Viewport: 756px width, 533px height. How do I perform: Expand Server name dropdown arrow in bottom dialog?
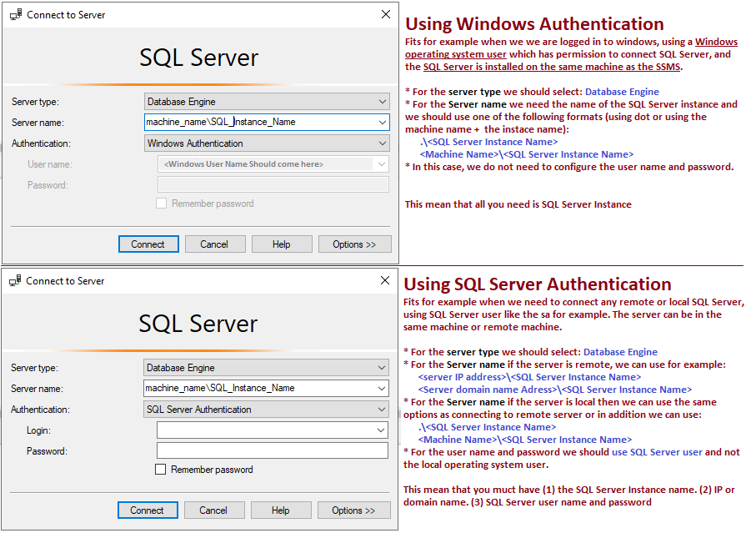tap(382, 389)
